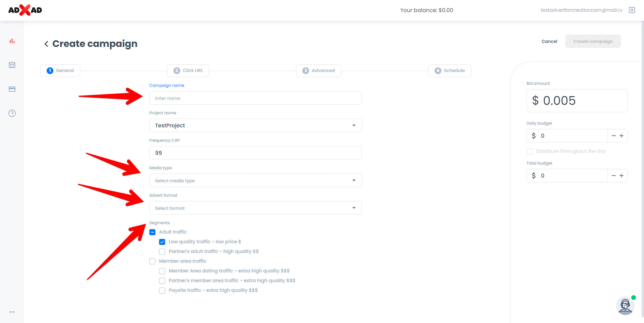Click the help question mark sidebar icon
The height and width of the screenshot is (323, 644).
point(12,113)
